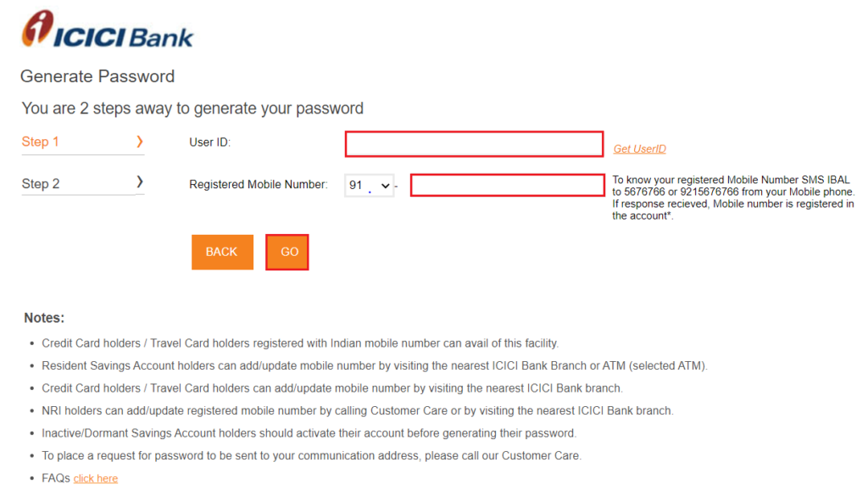Open the FAQs 'click here' link
The width and height of the screenshot is (868, 501).
coord(96,478)
